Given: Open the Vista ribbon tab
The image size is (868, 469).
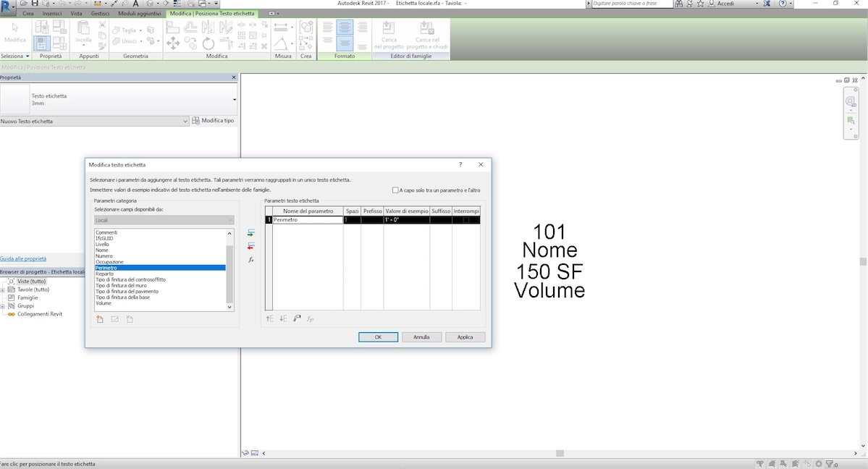Looking at the screenshot, I should coord(77,13).
